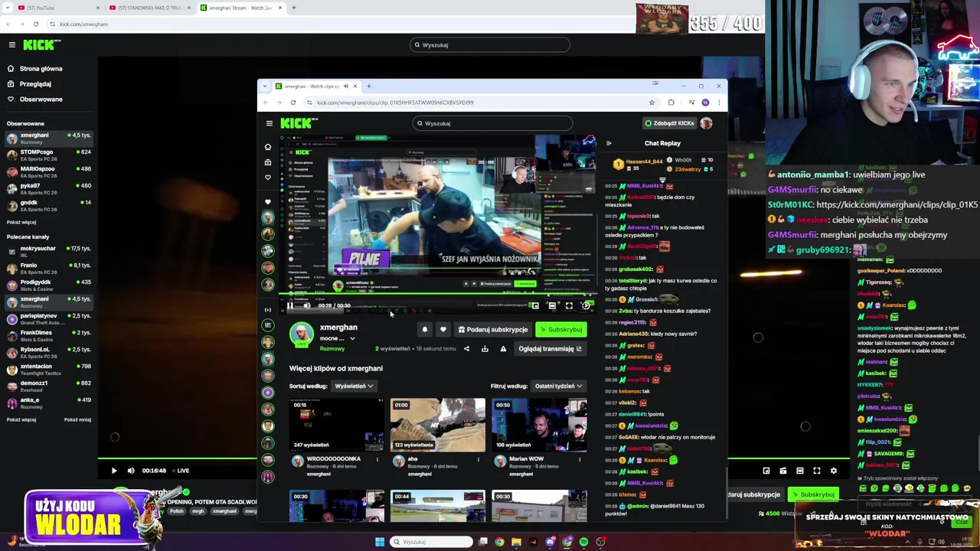Click Pokaż mniej in back sidebar
The width and height of the screenshot is (980, 551).
(x=77, y=420)
